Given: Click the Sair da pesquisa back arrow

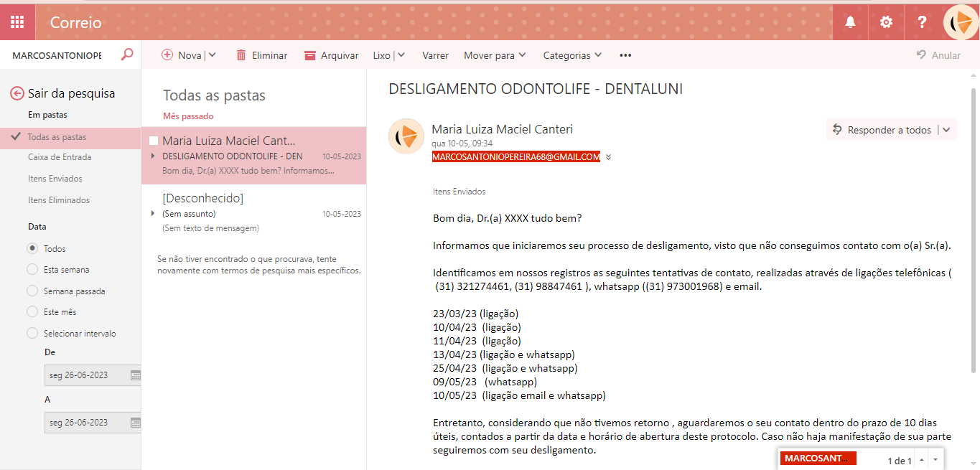Looking at the screenshot, I should (x=17, y=93).
